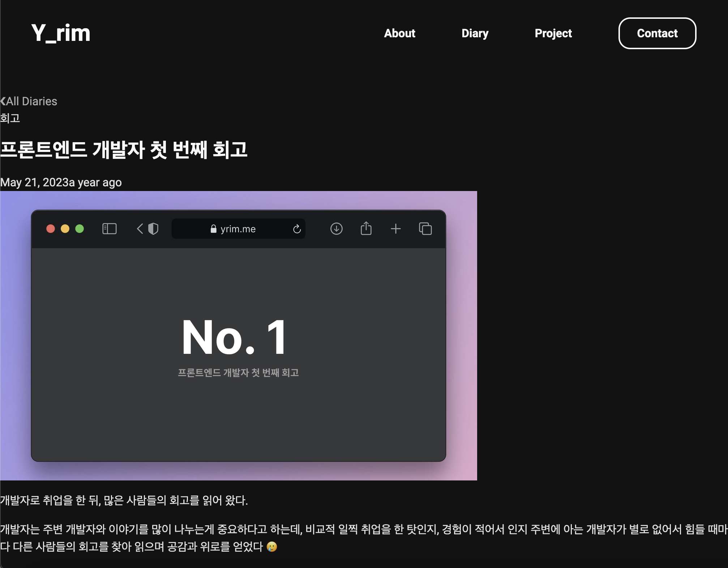Click the green fullscreen dot in mockup
Image resolution: width=728 pixels, height=568 pixels.
click(x=80, y=229)
